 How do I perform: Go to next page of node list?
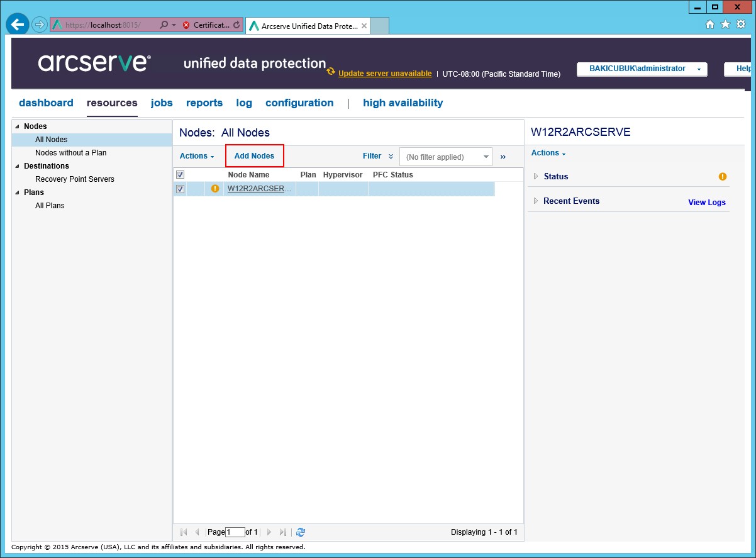[269, 532]
